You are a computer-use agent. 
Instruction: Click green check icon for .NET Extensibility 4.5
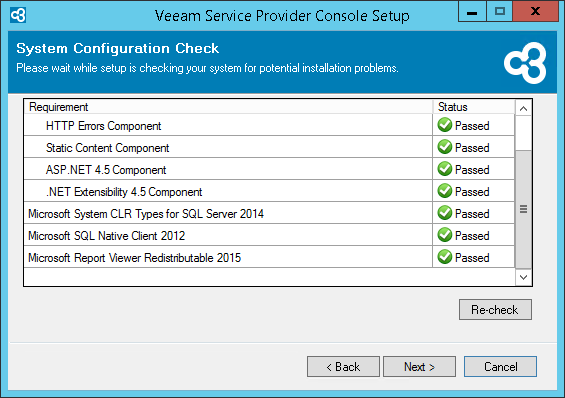(x=445, y=191)
